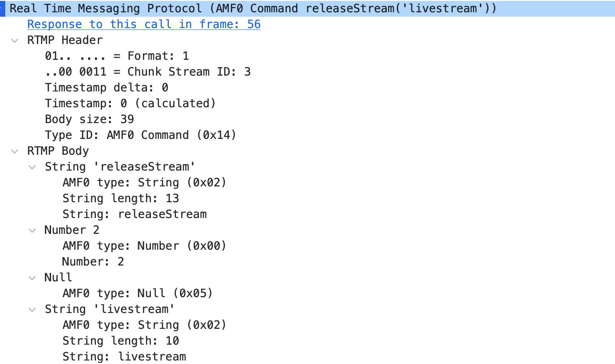Screen dimensions: 615x364
Task: Select the Chunk Stream ID: 3 field
Action: coord(147,72)
